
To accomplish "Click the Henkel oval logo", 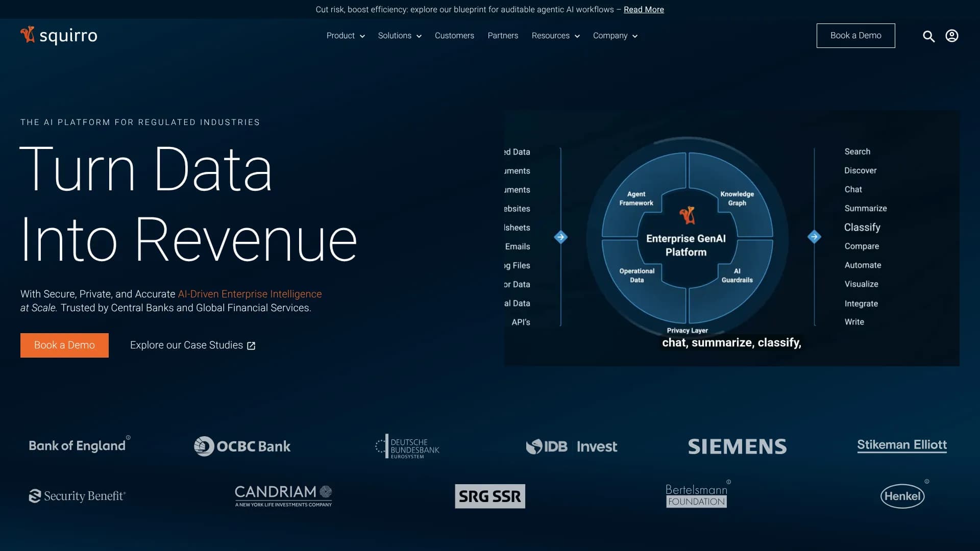I will tap(902, 496).
